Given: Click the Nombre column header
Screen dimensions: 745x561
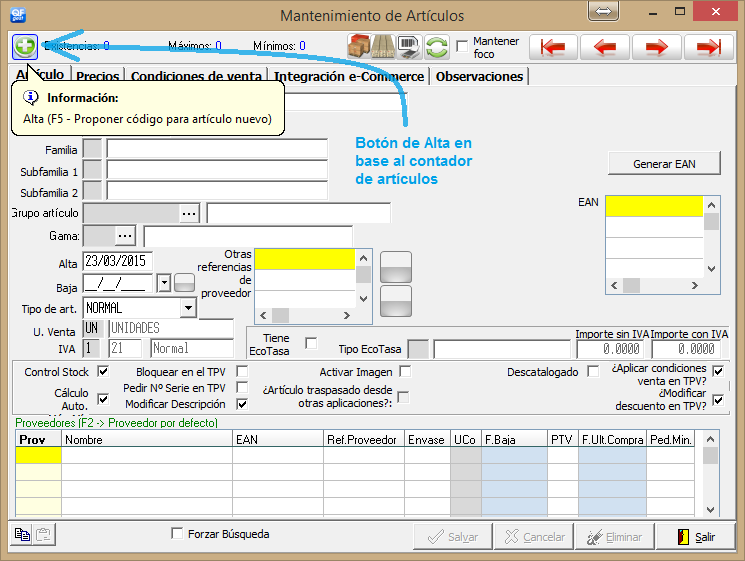Looking at the screenshot, I should coord(147,439).
